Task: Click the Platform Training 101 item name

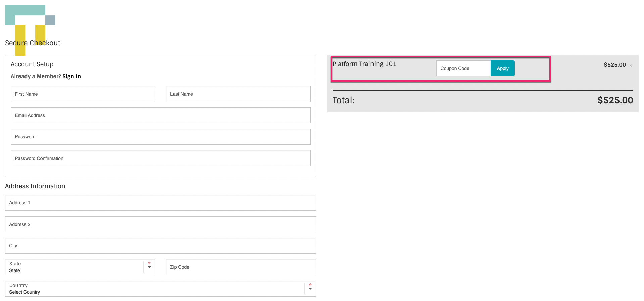Action: click(x=364, y=64)
